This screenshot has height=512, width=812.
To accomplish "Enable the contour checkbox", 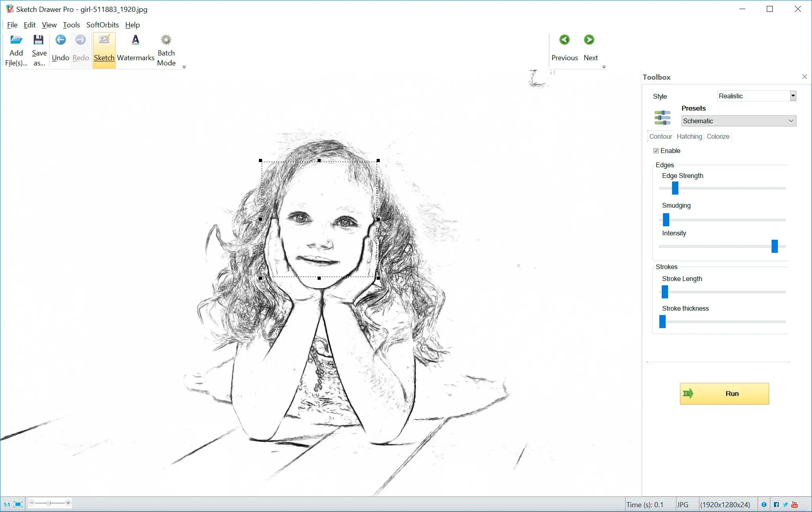I will (x=656, y=151).
